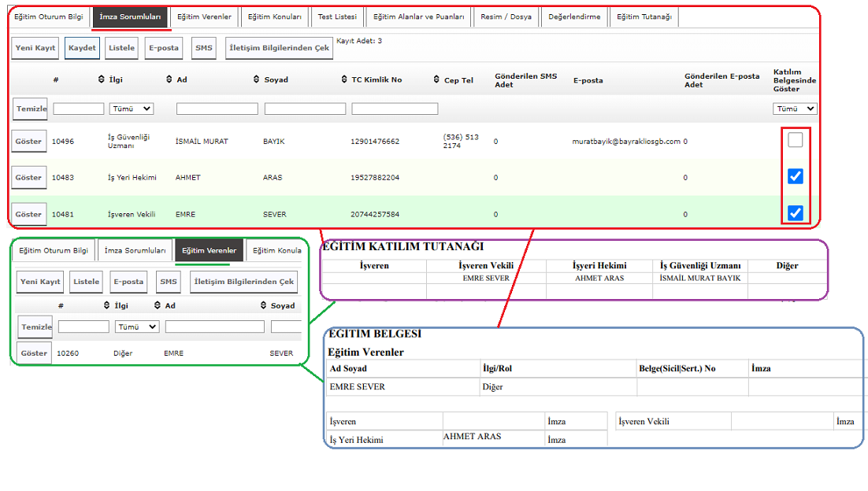Viewport: 868px width, 491px height.
Task: Tick the checkbox for İSMAİL MURAT BAYIK
Action: [x=796, y=140]
